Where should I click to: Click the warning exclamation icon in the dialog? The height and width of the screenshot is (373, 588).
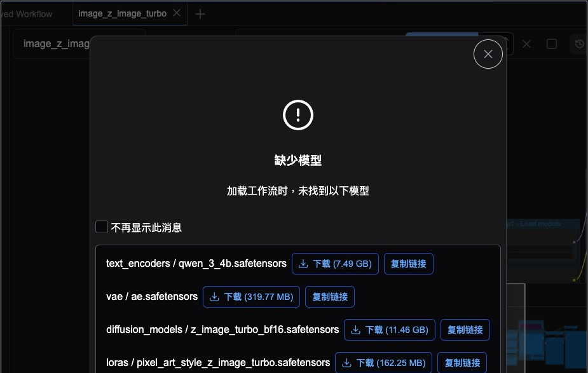297,115
